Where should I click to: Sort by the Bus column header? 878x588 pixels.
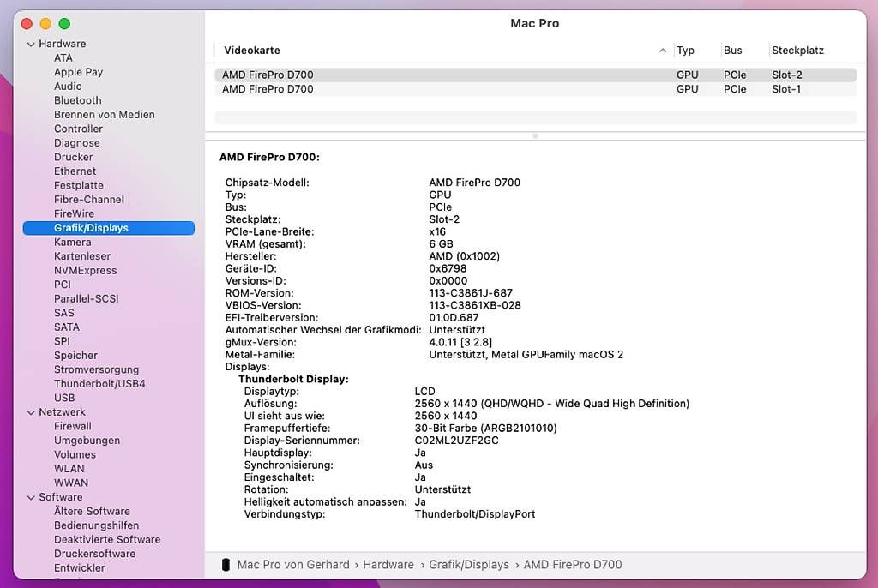732,51
